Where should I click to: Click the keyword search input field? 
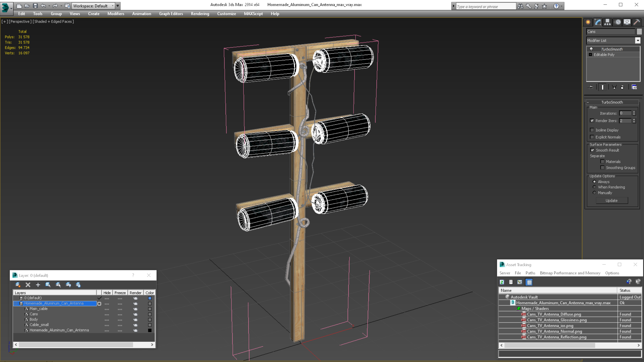tap(485, 6)
